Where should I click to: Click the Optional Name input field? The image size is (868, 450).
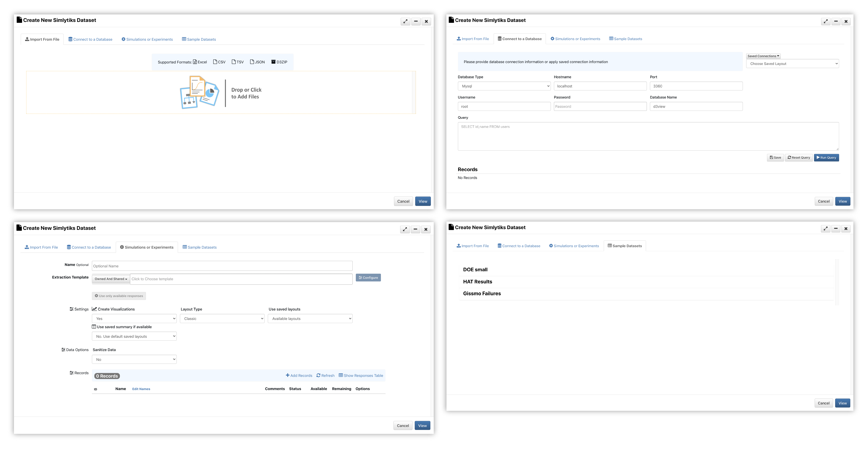click(x=222, y=266)
